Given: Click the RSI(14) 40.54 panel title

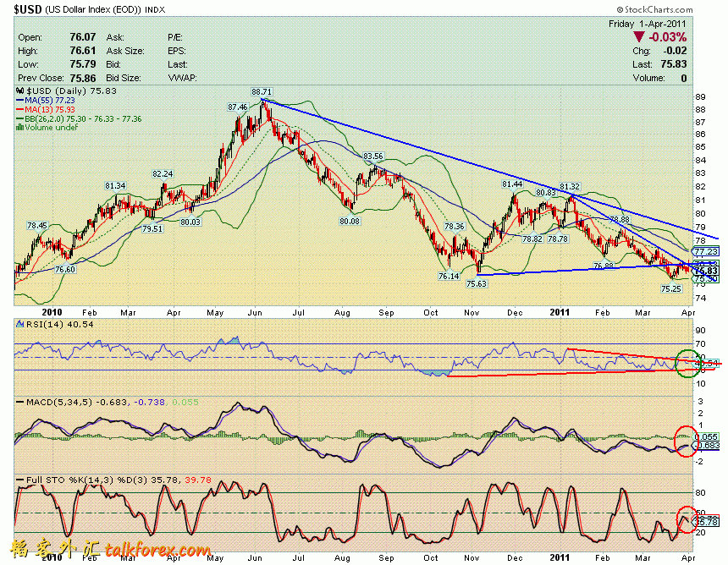Looking at the screenshot, I should (60, 324).
